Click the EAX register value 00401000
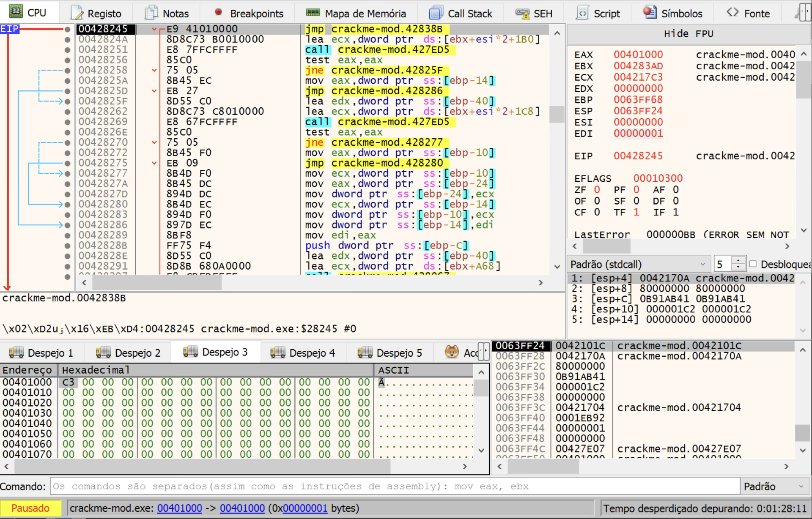Screen dimensions: 812x519 (638, 55)
